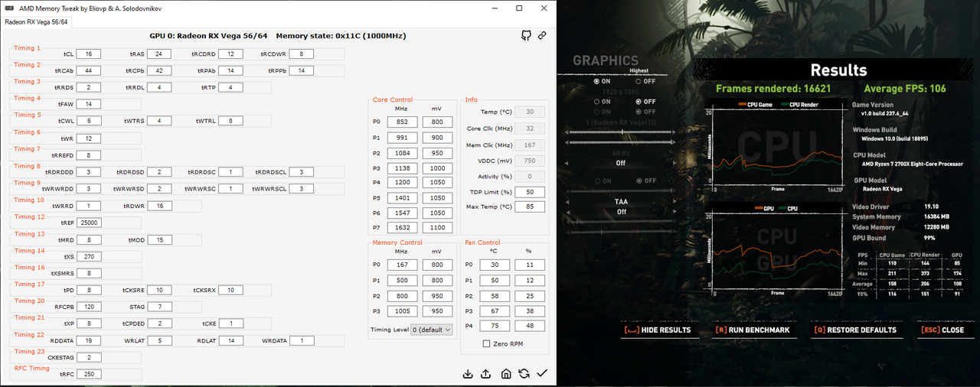The height and width of the screenshot is (387, 980).
Task: Click the tXS value field
Action: coord(89,256)
